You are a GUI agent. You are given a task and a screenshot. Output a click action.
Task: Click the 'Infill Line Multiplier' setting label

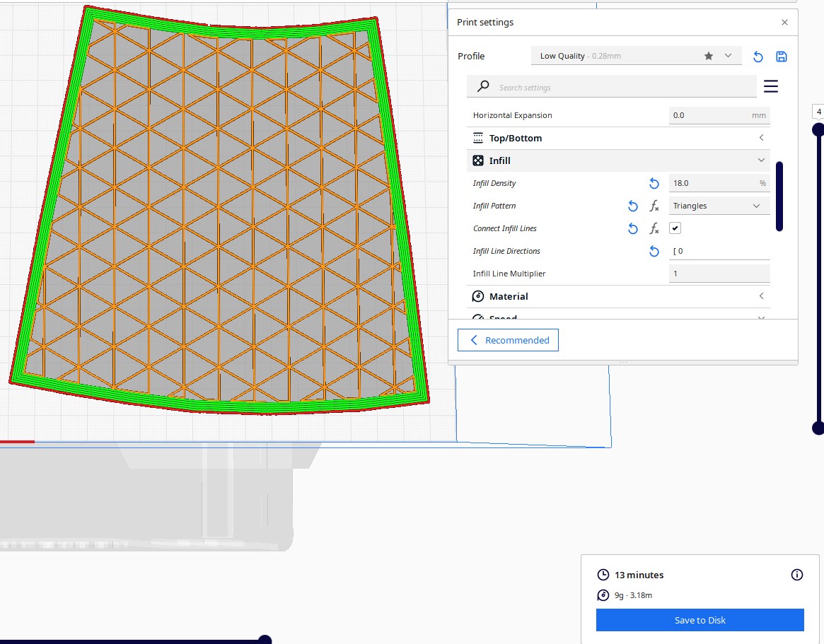[x=509, y=274]
